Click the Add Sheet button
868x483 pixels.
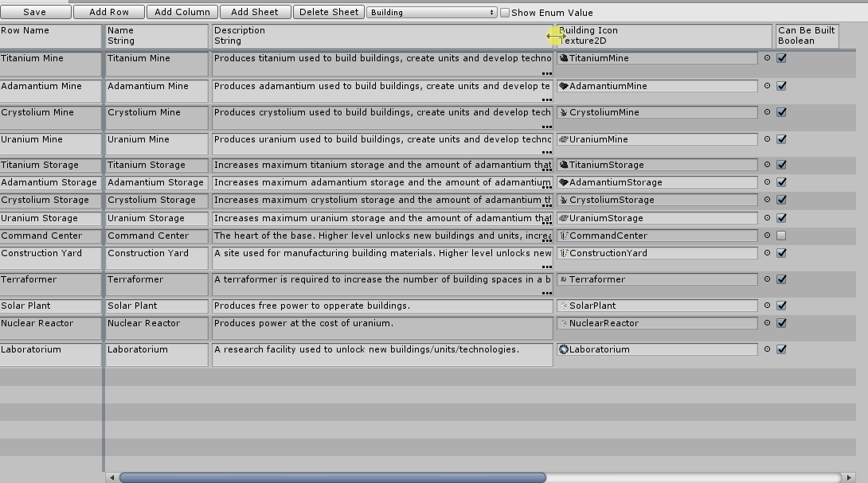coord(255,12)
